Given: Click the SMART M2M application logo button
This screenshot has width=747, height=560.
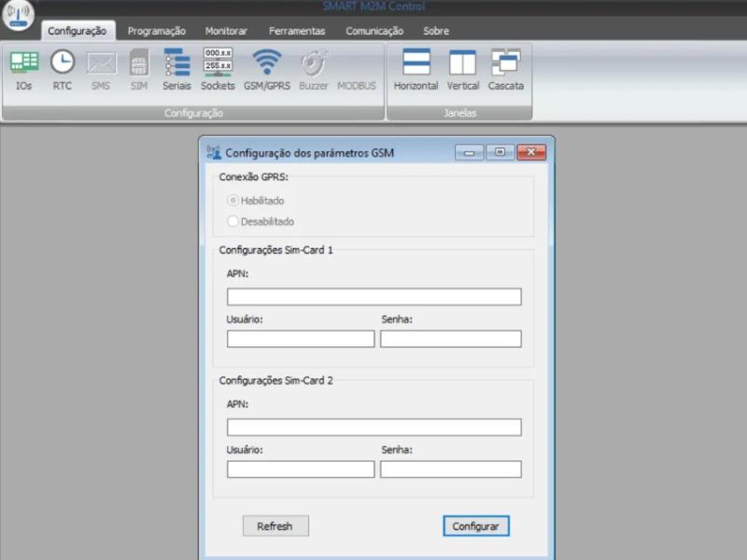Looking at the screenshot, I should click(x=19, y=17).
